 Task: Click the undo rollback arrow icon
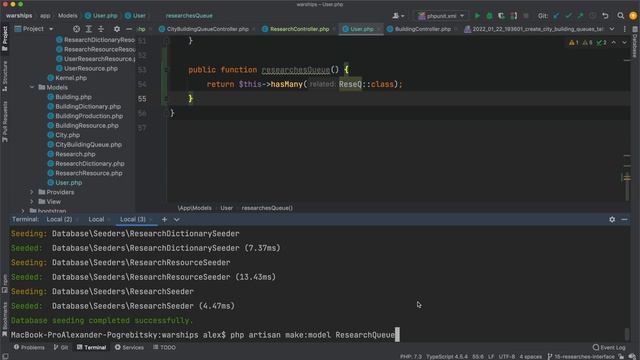click(605, 16)
